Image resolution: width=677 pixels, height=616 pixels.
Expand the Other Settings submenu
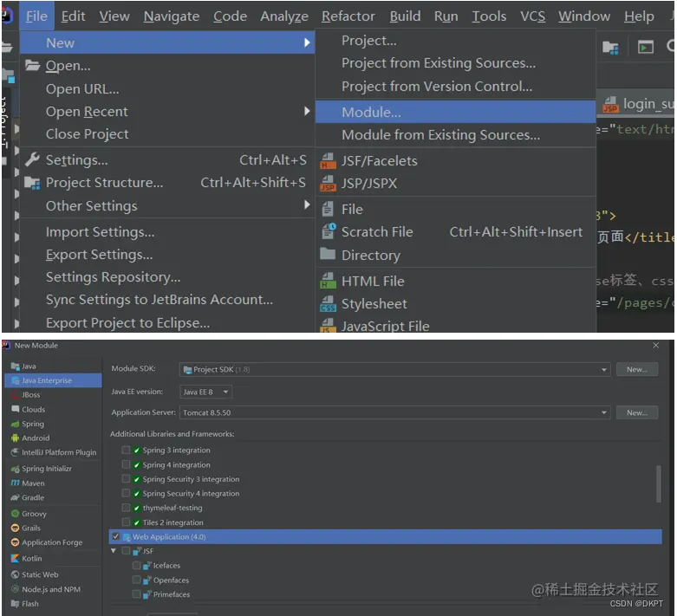167,205
